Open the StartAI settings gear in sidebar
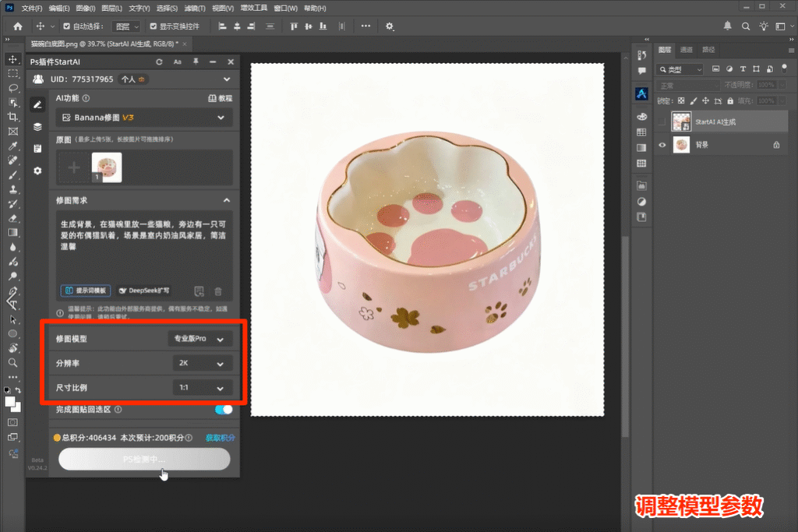 (37, 171)
